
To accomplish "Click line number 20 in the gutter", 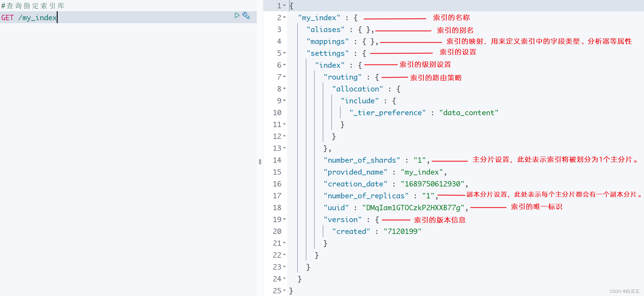I will [277, 231].
